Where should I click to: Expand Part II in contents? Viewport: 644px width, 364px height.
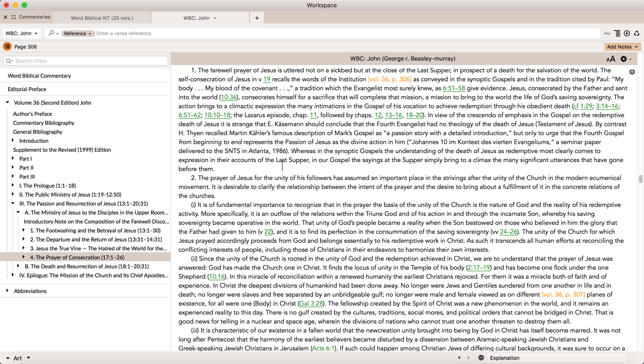point(13,167)
